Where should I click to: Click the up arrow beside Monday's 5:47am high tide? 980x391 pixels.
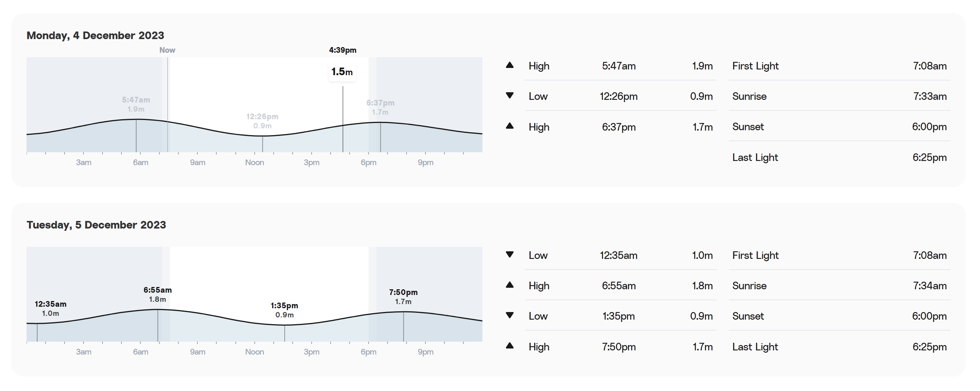(x=510, y=65)
